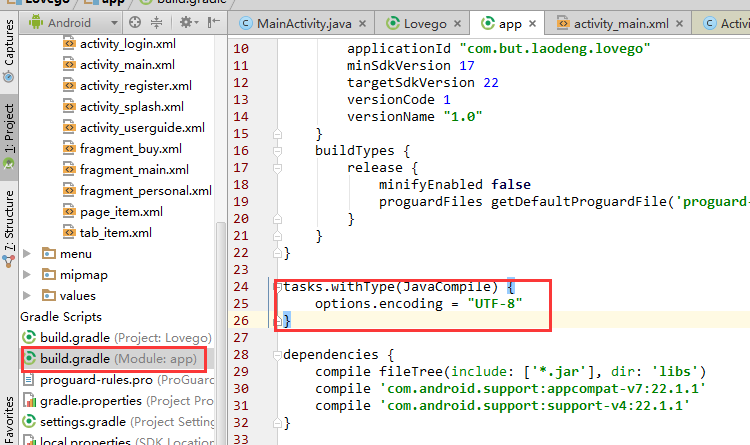Image resolution: width=750 pixels, height=445 pixels.
Task: Click the Android robot icon in project header
Action: 36,22
